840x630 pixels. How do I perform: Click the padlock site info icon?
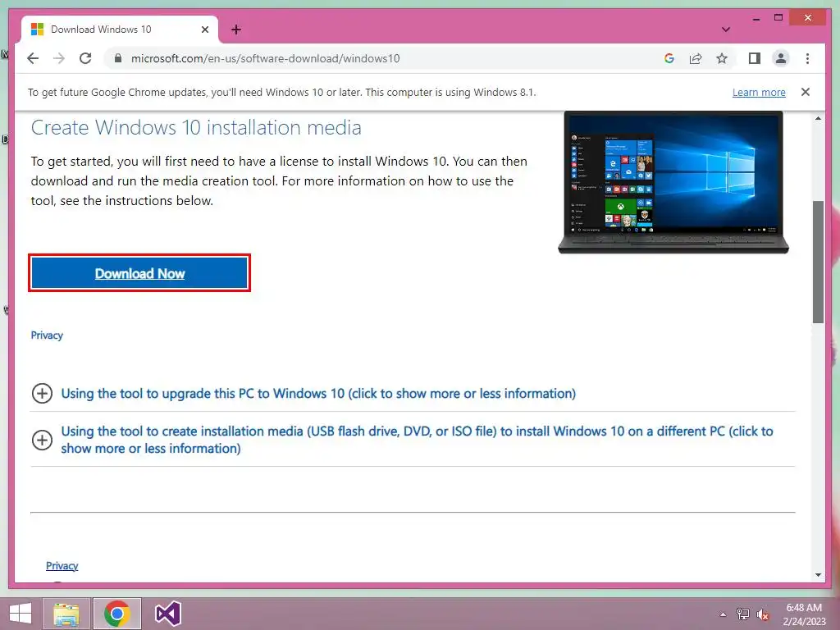pyautogui.click(x=118, y=58)
